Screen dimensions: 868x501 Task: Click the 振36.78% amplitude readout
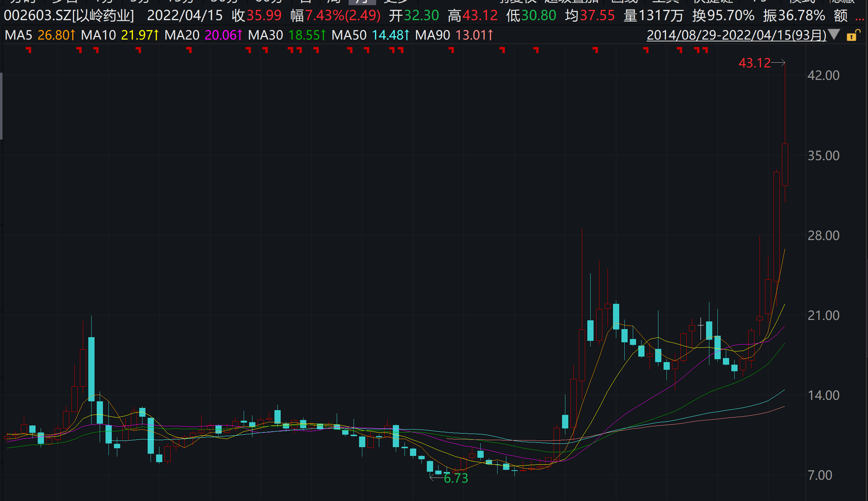point(794,16)
